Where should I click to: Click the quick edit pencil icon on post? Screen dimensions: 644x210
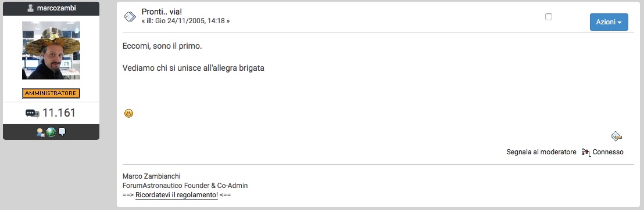(617, 136)
